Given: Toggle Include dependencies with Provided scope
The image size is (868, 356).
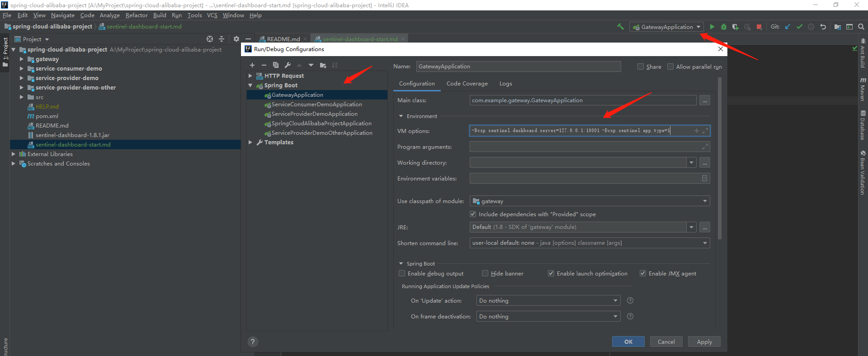Looking at the screenshot, I should coord(473,214).
